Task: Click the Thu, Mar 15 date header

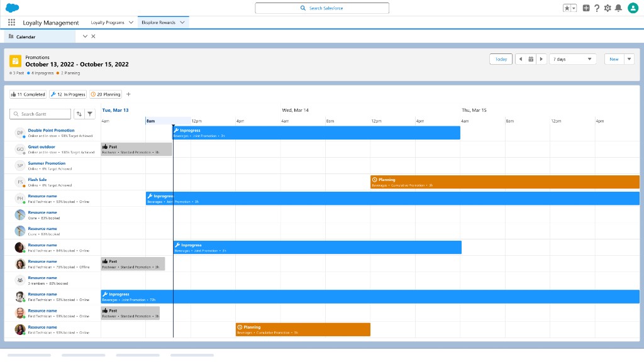Action: point(474,110)
